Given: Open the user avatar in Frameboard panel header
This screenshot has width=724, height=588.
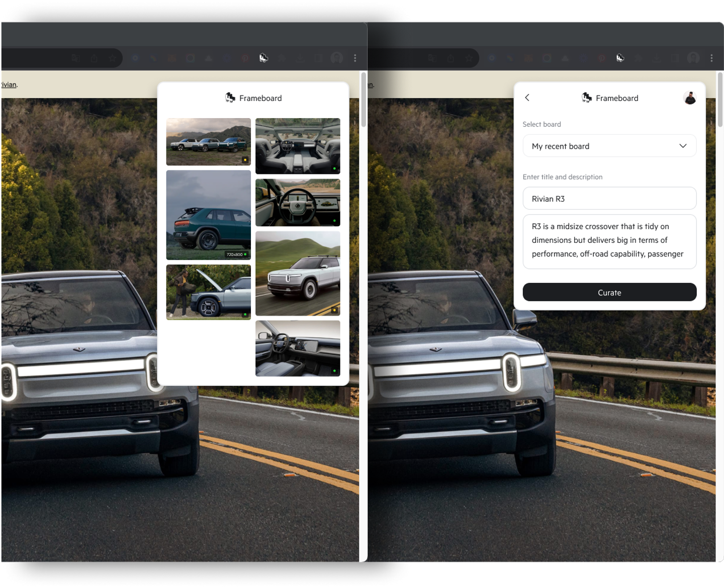Looking at the screenshot, I should [x=690, y=98].
